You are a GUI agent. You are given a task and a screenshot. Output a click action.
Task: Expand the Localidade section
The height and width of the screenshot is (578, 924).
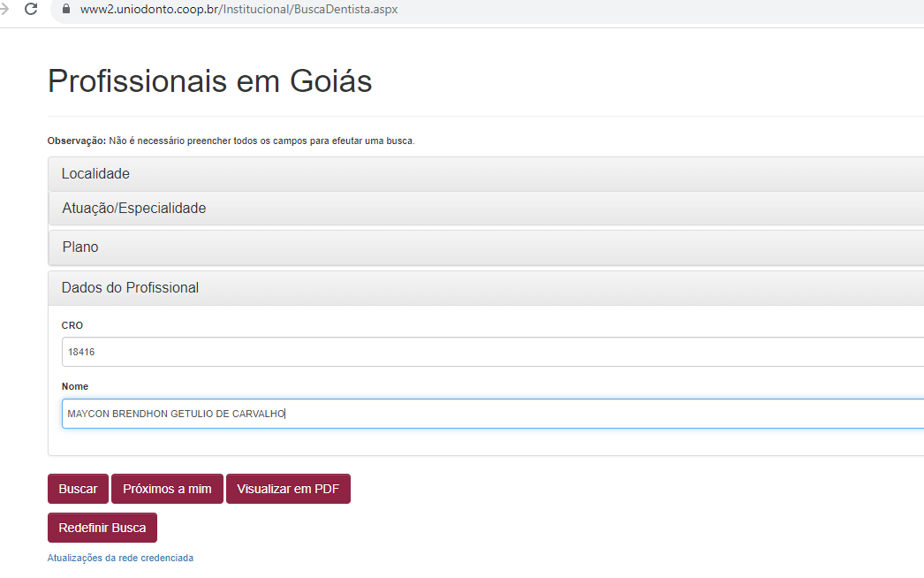click(95, 174)
